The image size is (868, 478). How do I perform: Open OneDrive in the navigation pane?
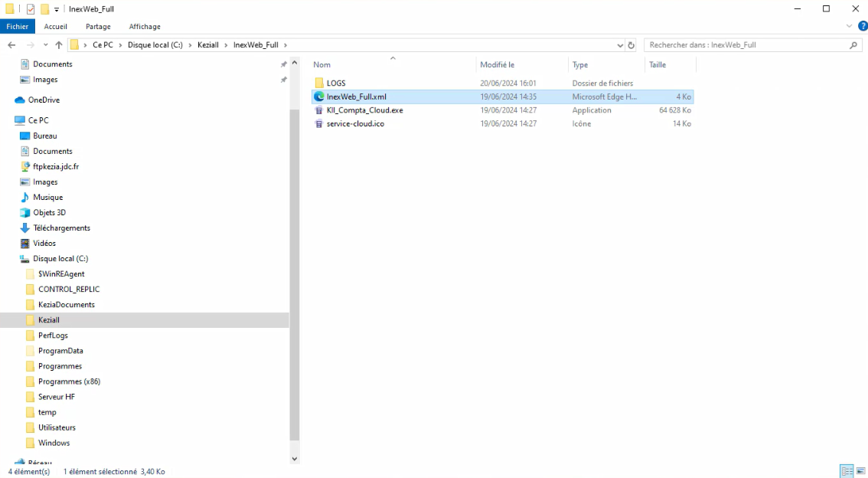(x=44, y=100)
